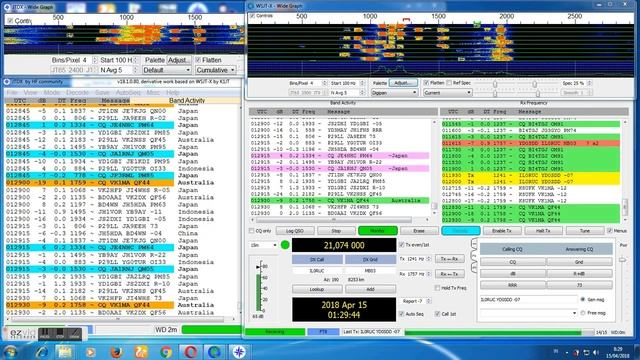Click the JTDX Wide Graph title bar icon

tap(7, 7)
